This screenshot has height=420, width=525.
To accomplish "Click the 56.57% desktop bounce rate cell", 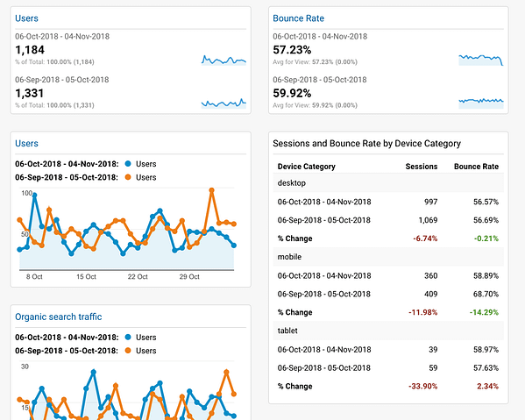I will (486, 202).
